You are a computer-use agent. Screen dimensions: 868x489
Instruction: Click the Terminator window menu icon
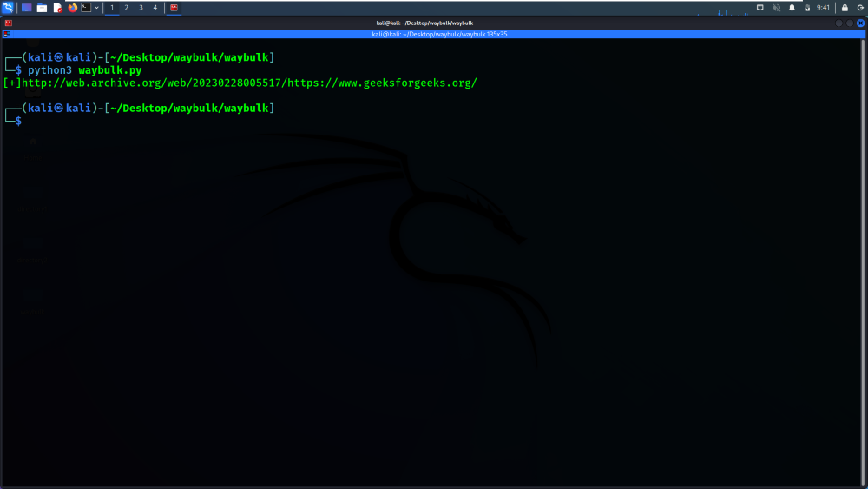click(9, 23)
